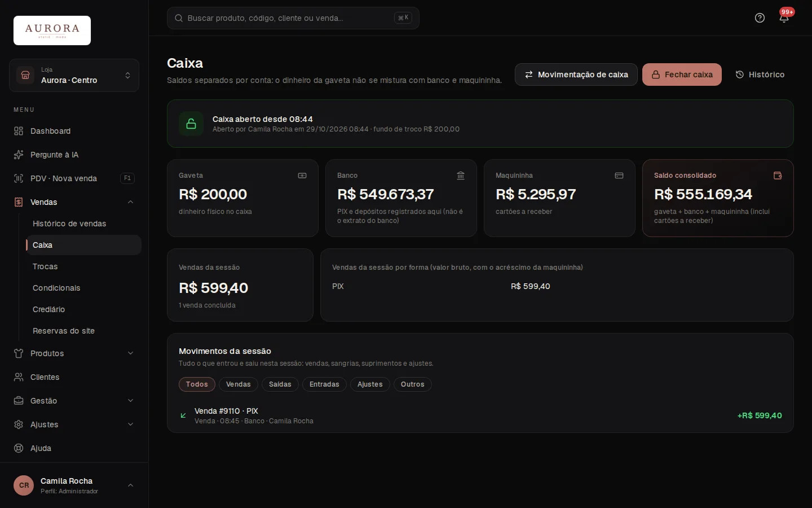Open Venda #9110 · PIX movement row
The height and width of the screenshot is (508, 812).
pos(480,415)
